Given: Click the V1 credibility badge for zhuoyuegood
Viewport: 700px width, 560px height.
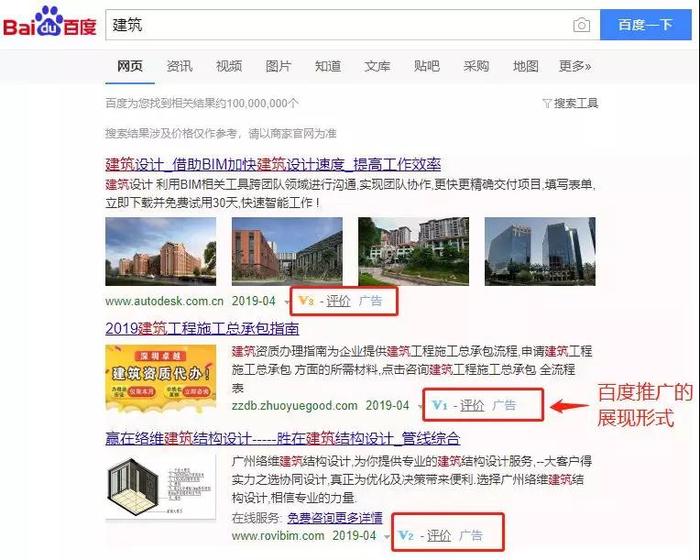Looking at the screenshot, I should click(x=440, y=405).
